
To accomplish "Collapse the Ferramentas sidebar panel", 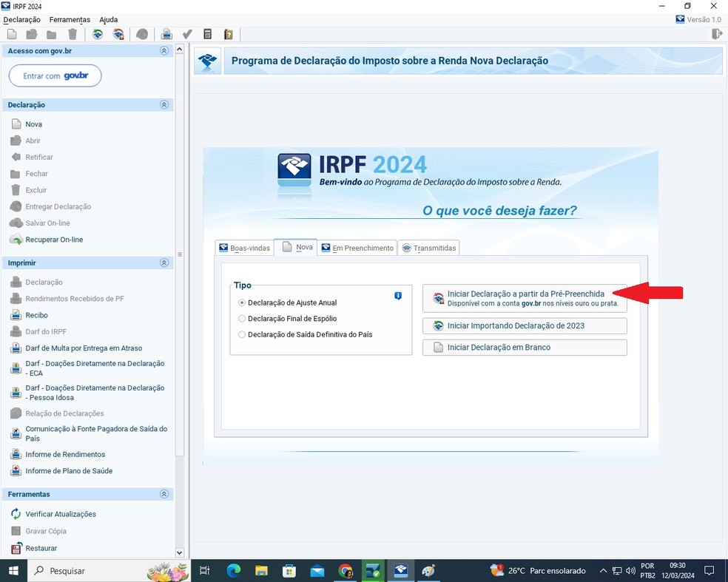I will 164,494.
